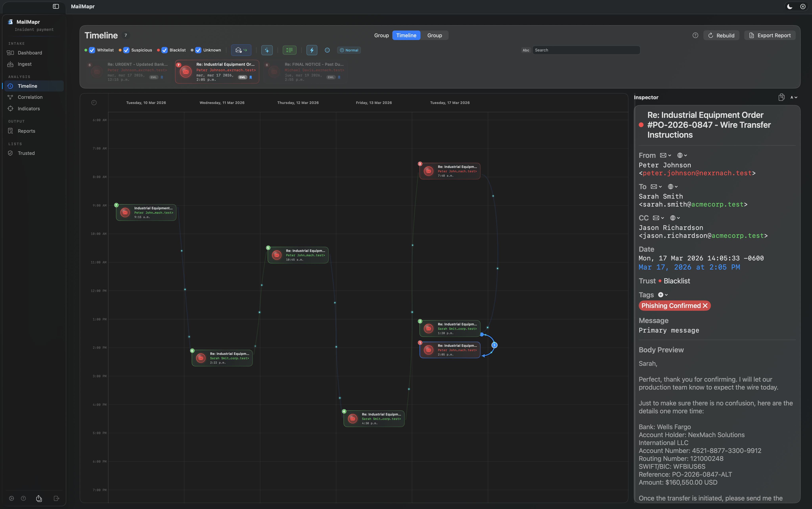Screen dimensions: 812x509
Task: Click the Export Report button
Action: point(770,35)
